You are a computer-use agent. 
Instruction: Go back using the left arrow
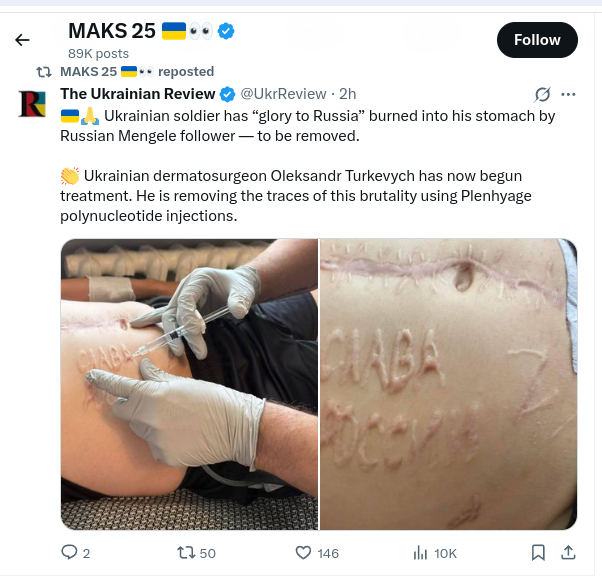22,40
